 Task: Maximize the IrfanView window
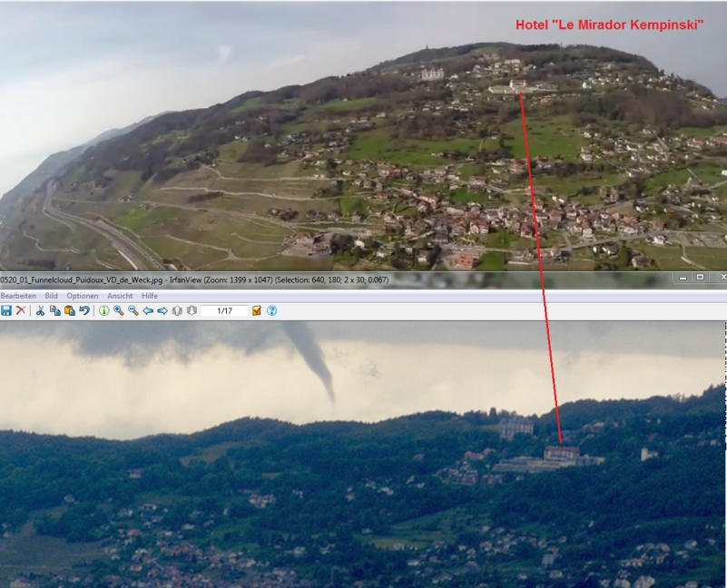700,278
